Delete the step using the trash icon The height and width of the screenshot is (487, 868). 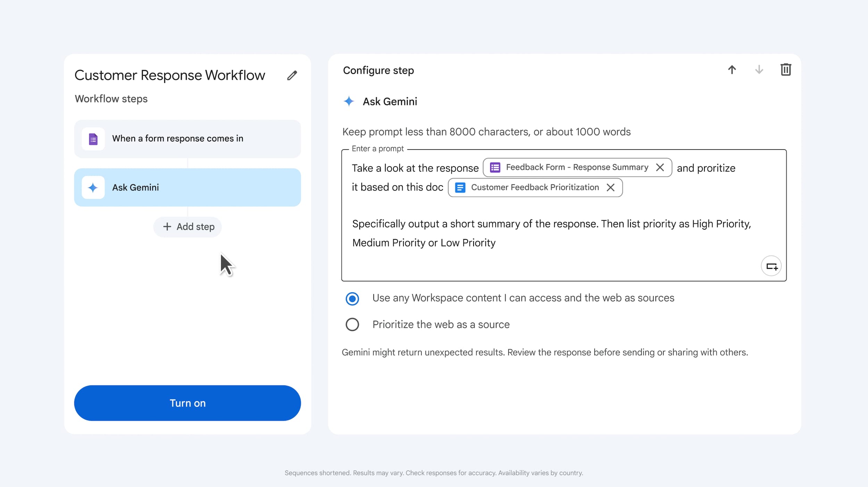786,69
